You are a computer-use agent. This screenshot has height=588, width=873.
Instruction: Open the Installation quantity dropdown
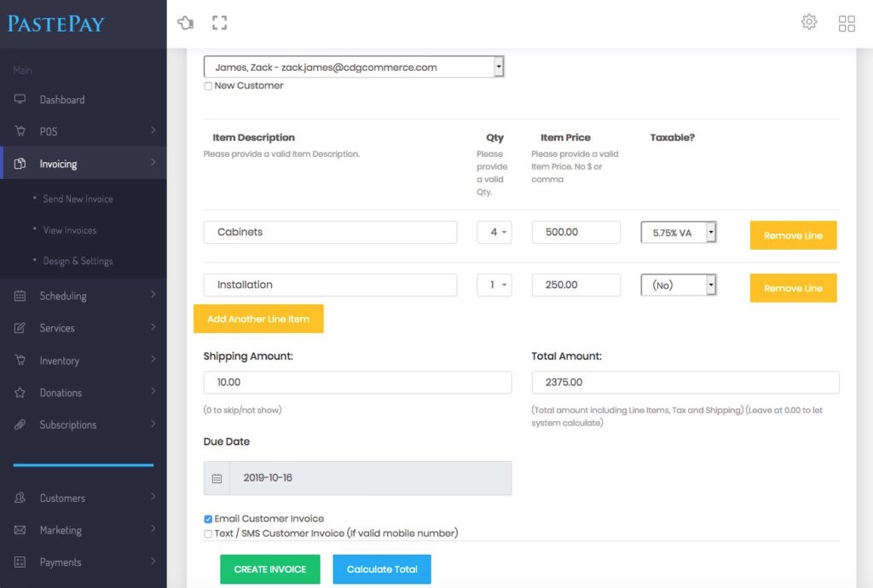494,285
